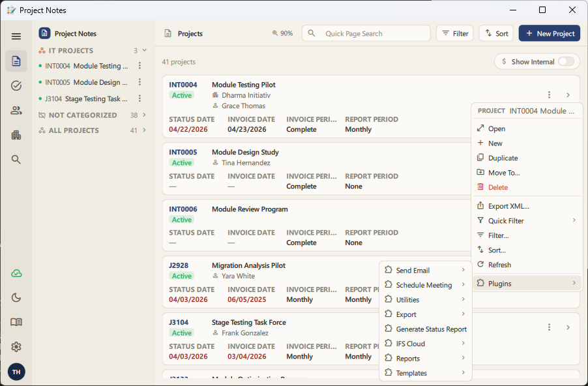This screenshot has width=588, height=386.
Task: Switch to dark mode moon icon
Action: [x=16, y=298]
